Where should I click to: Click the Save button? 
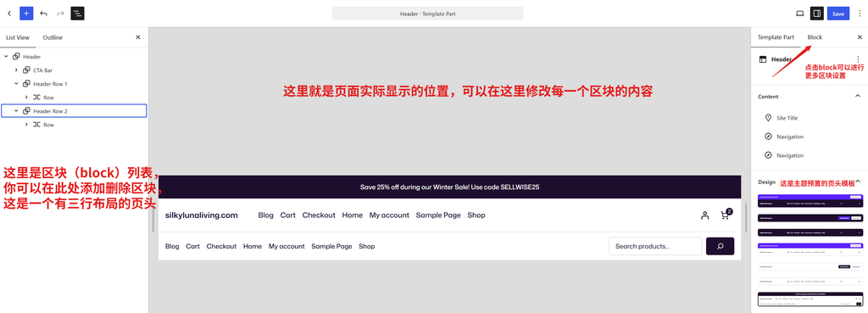tap(838, 14)
